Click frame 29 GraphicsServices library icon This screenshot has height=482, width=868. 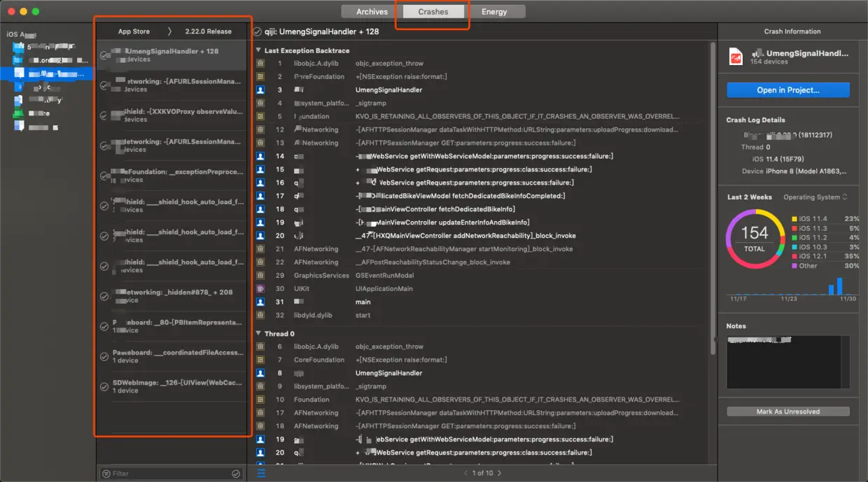[x=260, y=276]
